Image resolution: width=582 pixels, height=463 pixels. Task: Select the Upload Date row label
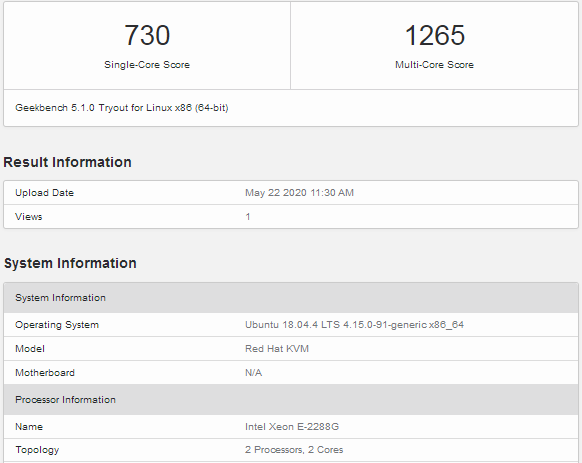45,193
